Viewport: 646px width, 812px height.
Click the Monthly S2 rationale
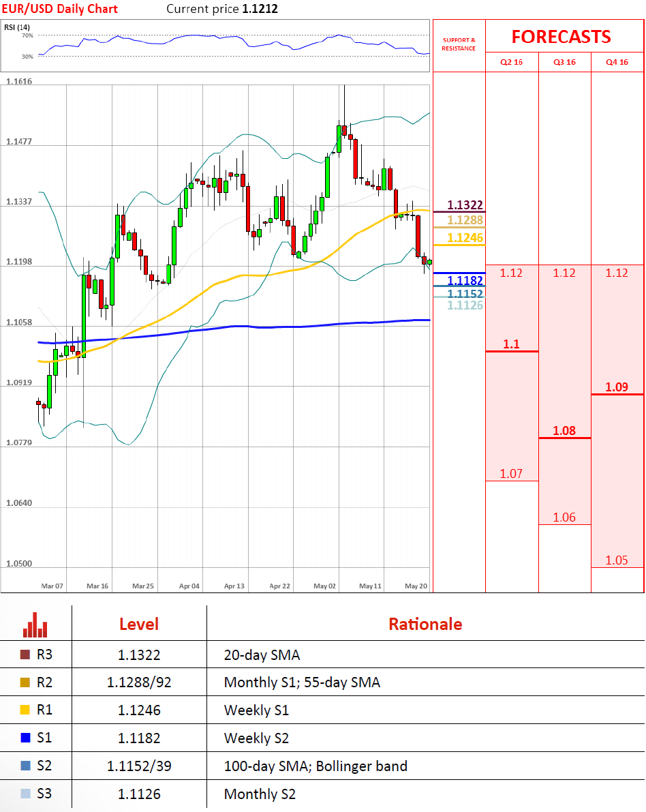(260, 794)
